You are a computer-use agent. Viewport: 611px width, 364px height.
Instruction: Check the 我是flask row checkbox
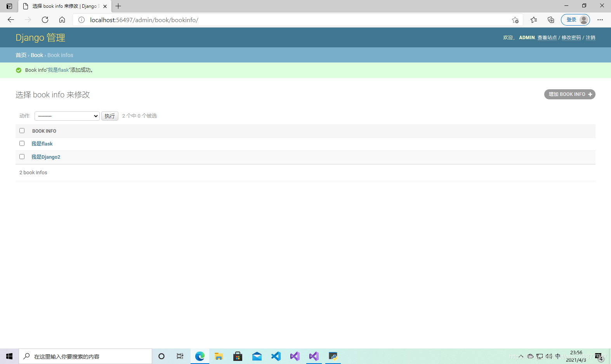pyautogui.click(x=22, y=144)
